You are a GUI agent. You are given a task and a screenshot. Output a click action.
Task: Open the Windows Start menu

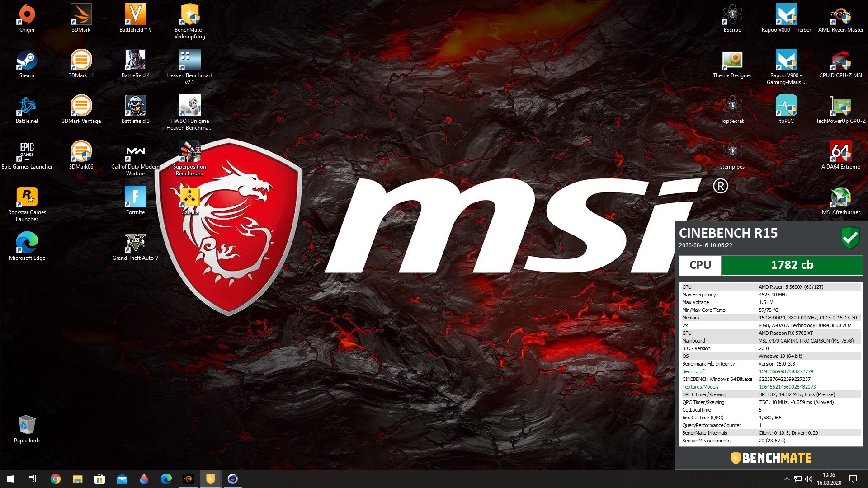11,479
